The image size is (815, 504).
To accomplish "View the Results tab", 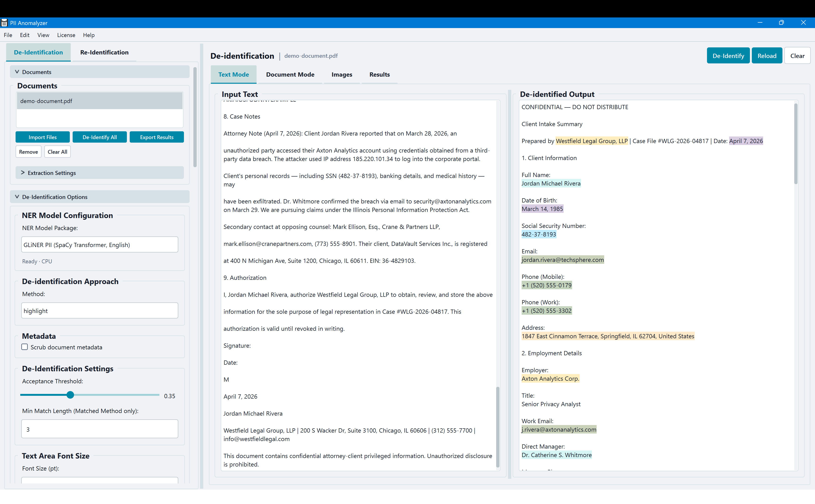I will click(379, 74).
